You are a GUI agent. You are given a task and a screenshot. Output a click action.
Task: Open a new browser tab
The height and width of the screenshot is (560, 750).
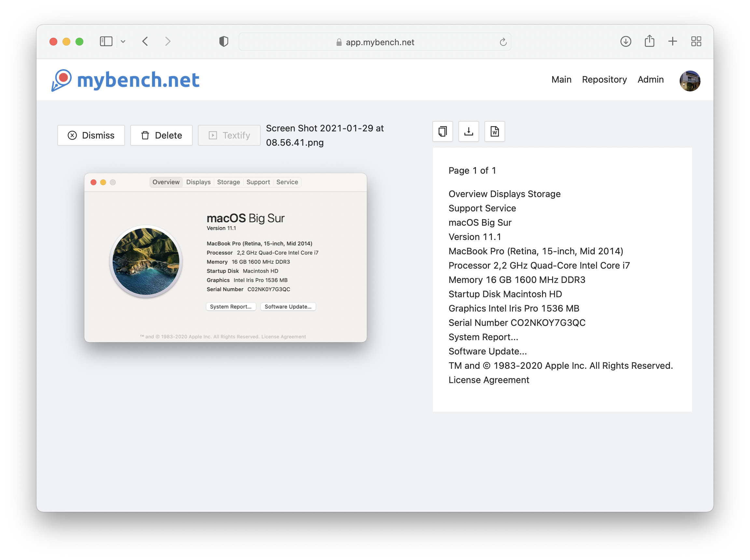tap(673, 41)
